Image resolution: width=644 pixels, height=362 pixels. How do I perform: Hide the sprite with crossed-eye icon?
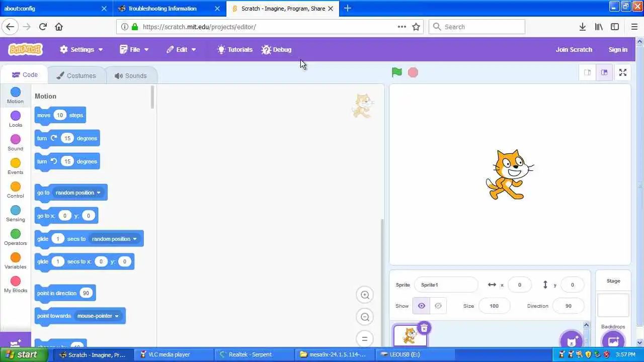coord(438,306)
